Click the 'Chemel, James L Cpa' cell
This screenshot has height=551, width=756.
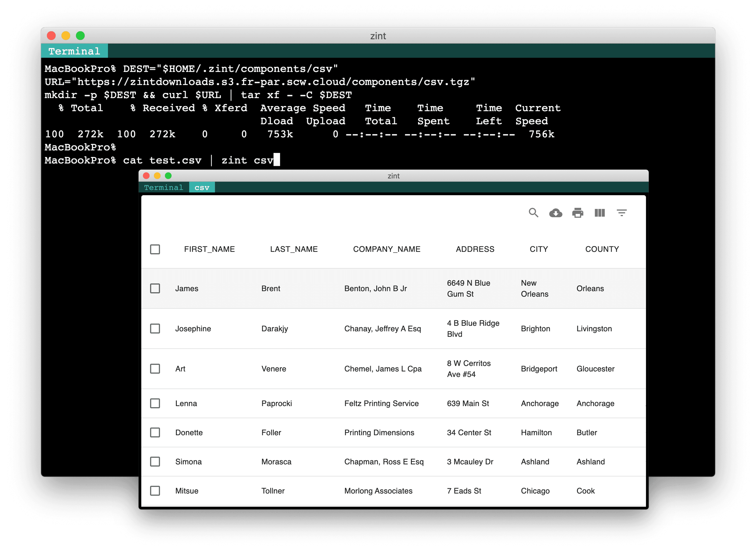(x=383, y=369)
